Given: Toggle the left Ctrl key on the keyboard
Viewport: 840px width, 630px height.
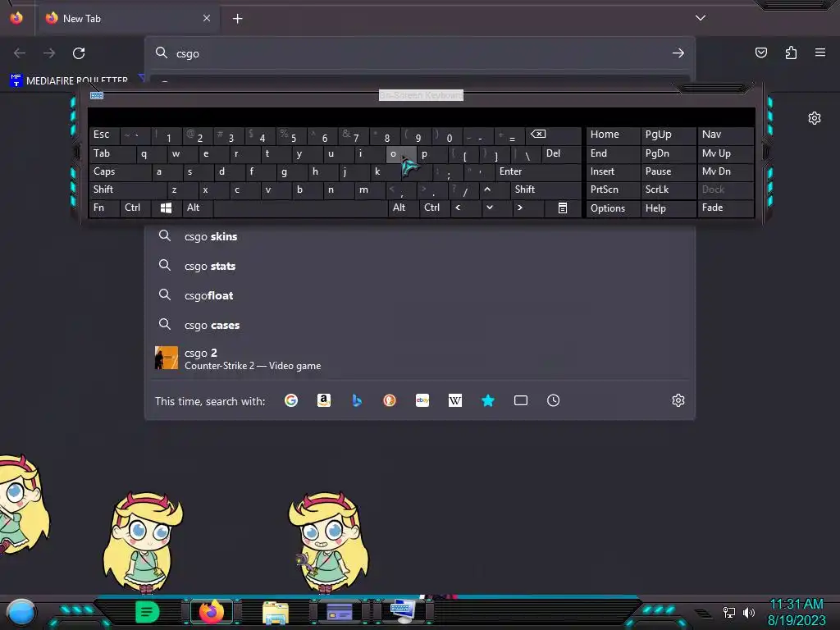Looking at the screenshot, I should pos(135,208).
